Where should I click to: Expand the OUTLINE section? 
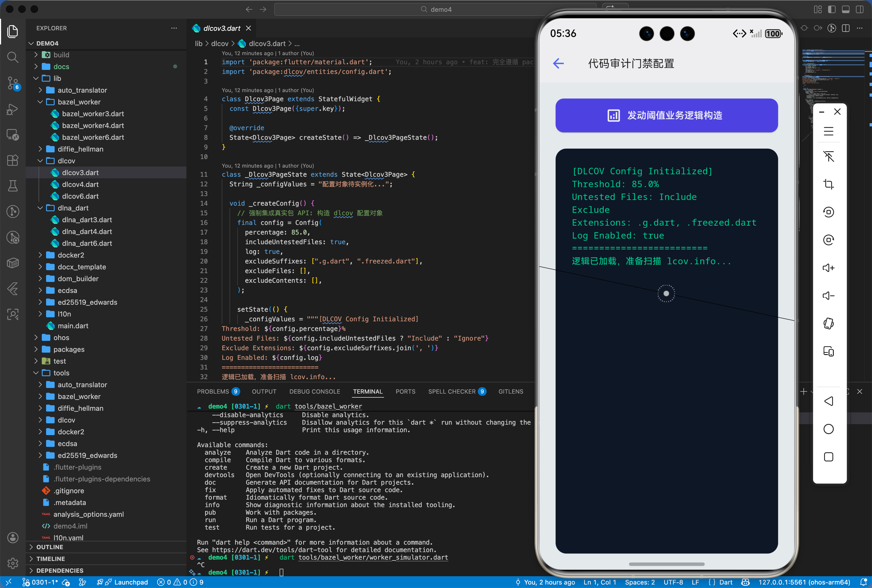(x=50, y=547)
